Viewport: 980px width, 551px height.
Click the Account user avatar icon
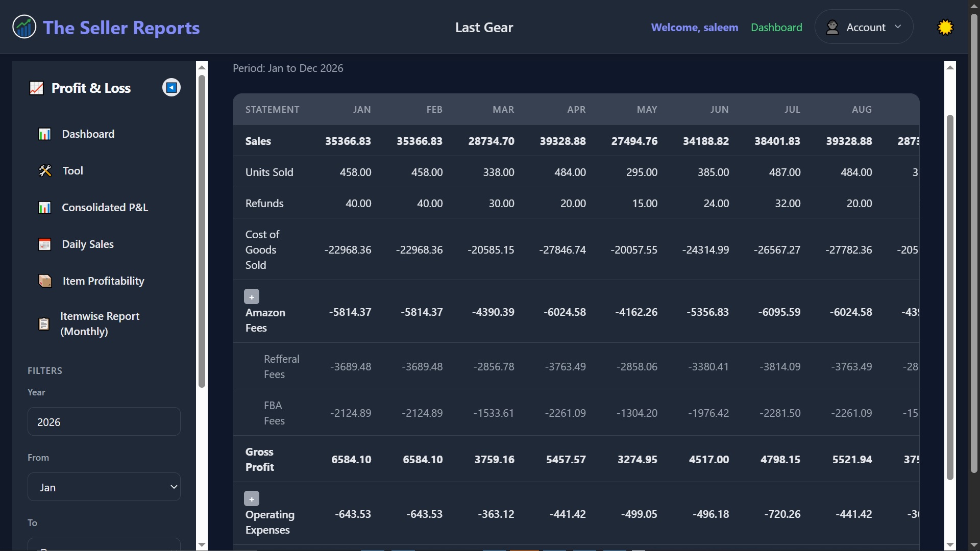click(832, 27)
